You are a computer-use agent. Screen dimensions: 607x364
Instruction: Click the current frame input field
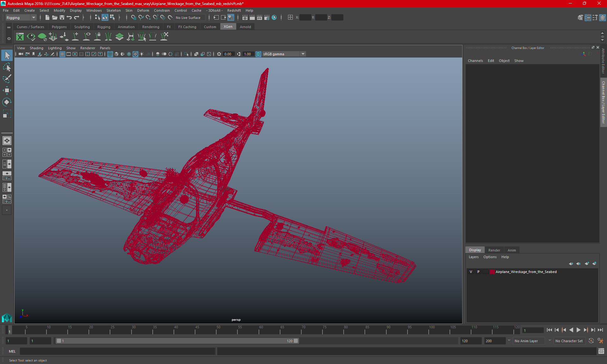[533, 330]
